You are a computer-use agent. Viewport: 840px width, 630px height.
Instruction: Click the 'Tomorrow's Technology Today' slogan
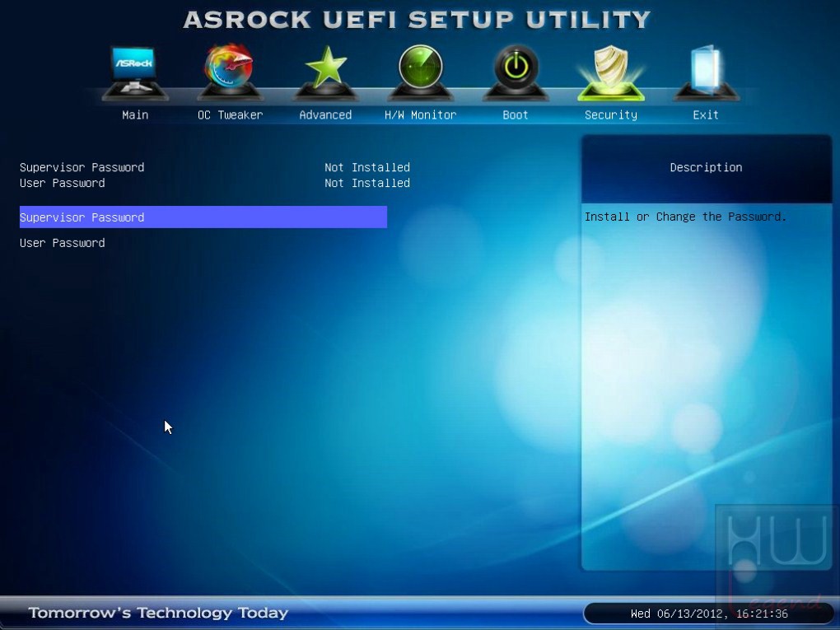point(158,613)
